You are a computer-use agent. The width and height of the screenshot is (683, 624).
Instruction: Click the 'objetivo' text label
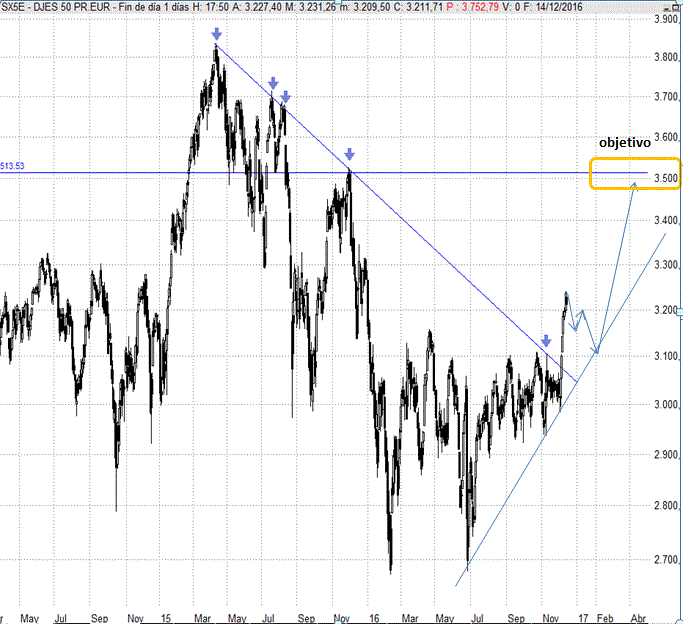pos(625,143)
